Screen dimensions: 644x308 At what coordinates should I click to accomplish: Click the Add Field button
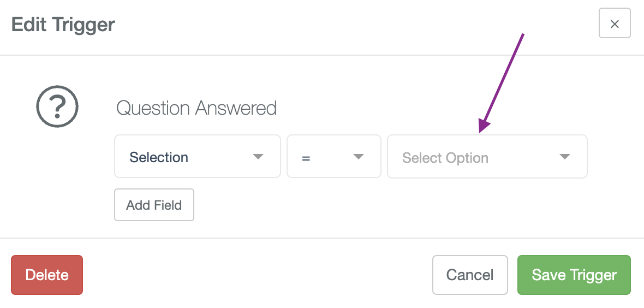[x=154, y=205]
